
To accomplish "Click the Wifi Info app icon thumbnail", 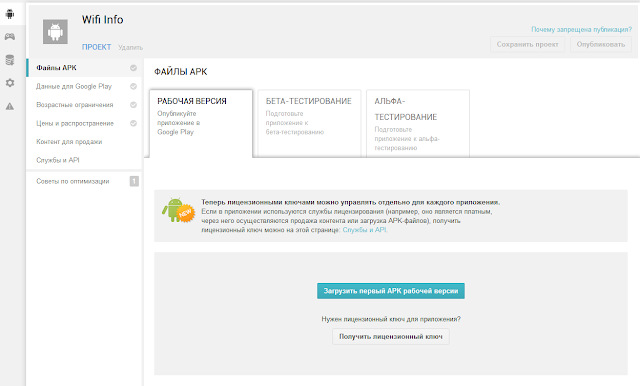I will click(56, 31).
